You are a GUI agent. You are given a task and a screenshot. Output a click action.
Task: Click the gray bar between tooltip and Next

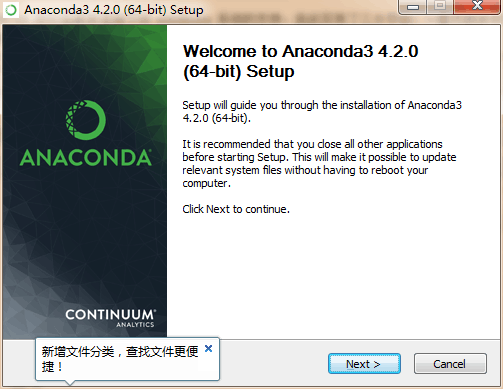point(273,363)
